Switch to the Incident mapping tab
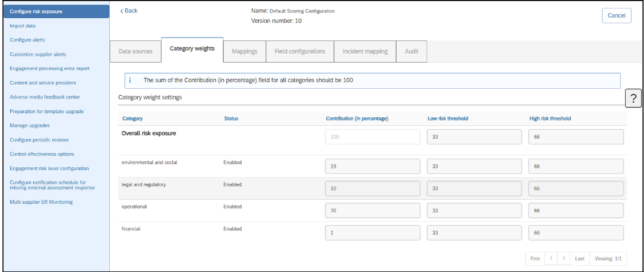 (x=365, y=51)
